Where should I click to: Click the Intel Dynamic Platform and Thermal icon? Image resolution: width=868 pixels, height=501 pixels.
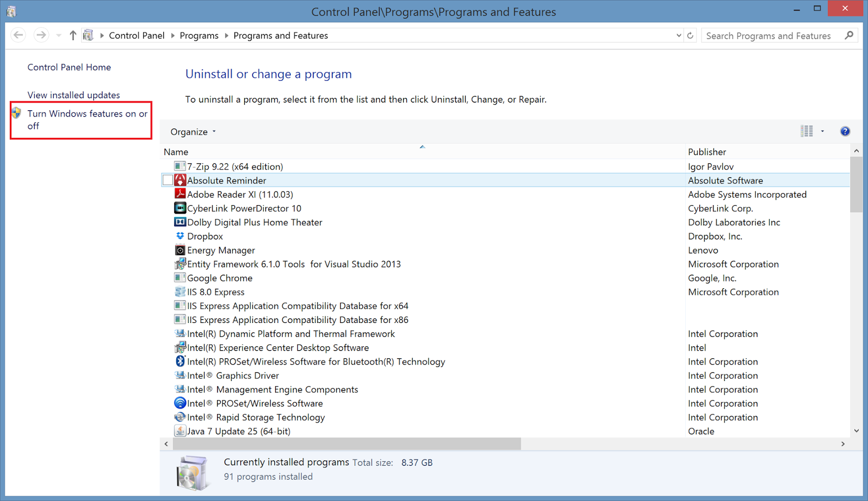(x=180, y=333)
